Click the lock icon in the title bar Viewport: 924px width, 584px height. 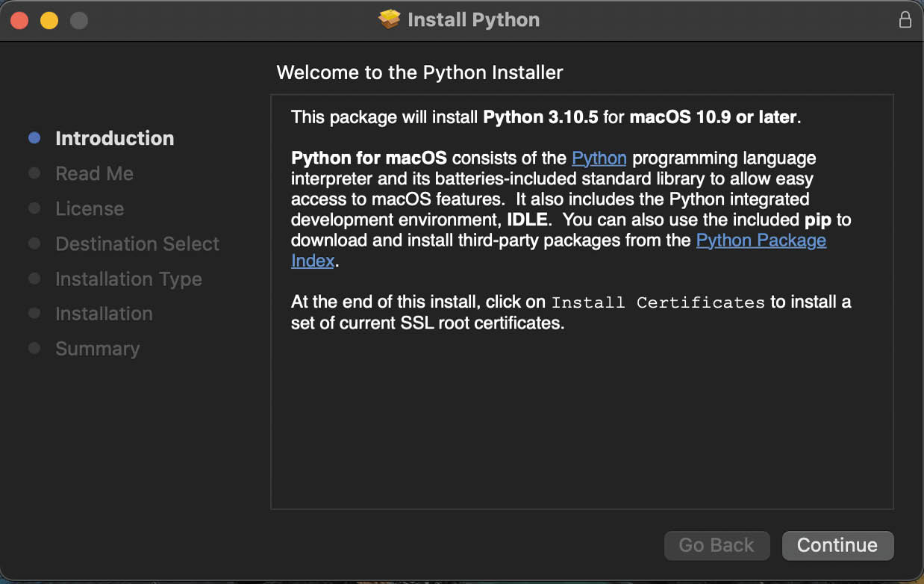click(905, 19)
